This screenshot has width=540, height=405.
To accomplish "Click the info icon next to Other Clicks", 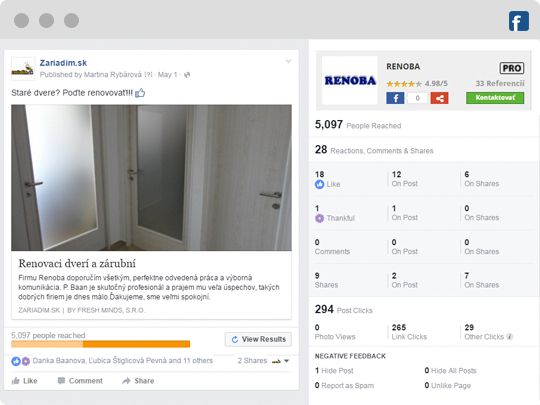I will pos(510,336).
